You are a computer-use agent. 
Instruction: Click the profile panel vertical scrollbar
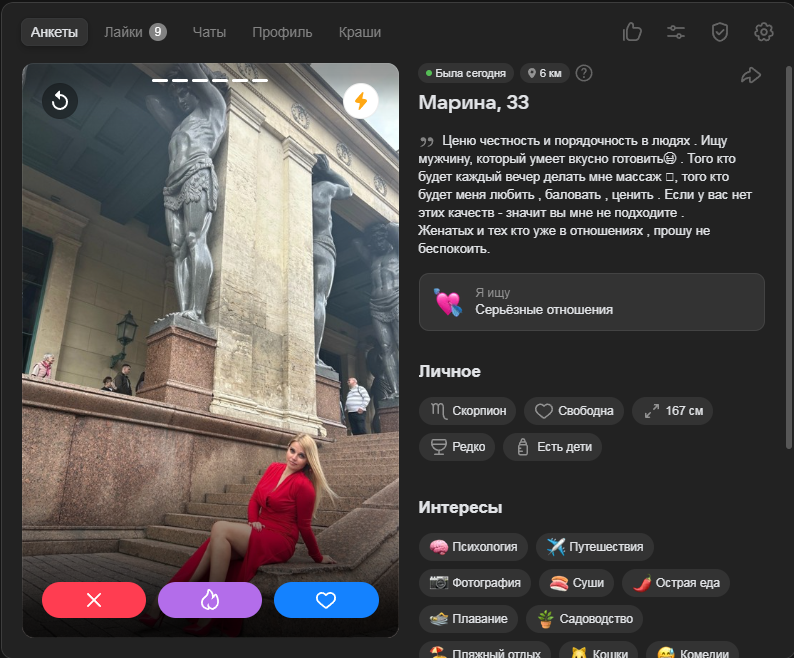[x=789, y=250]
